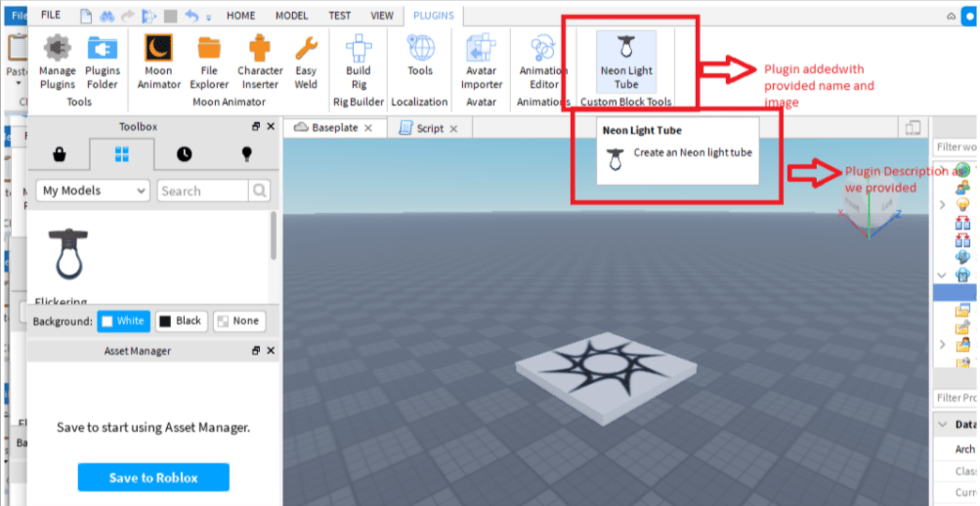Open Toolbox Recent clock tab
This screenshot has height=506, width=980.
[185, 154]
